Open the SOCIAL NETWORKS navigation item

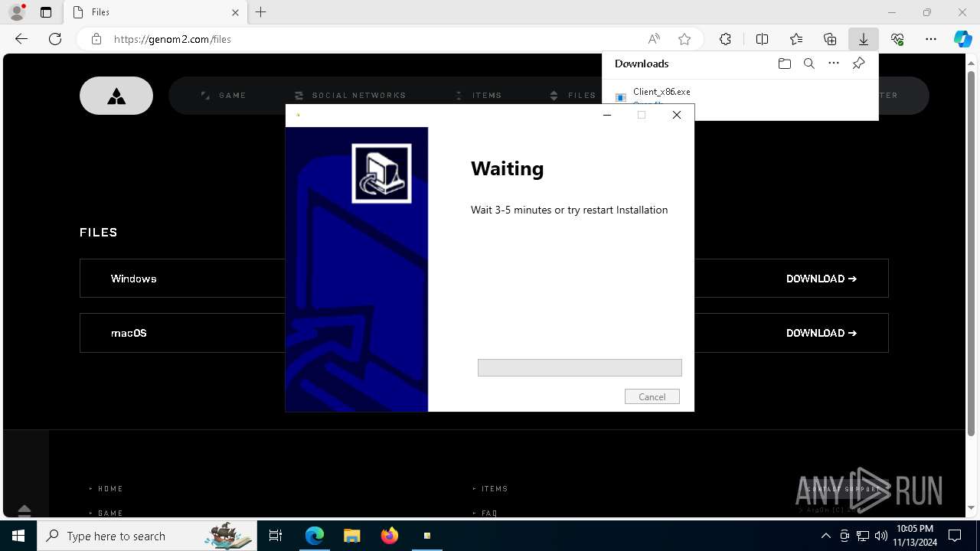tap(351, 96)
